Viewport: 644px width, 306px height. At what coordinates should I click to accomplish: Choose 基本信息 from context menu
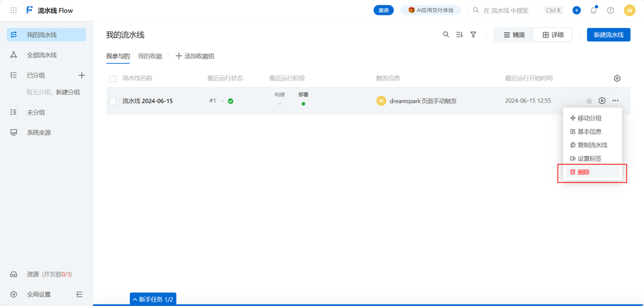(x=592, y=132)
